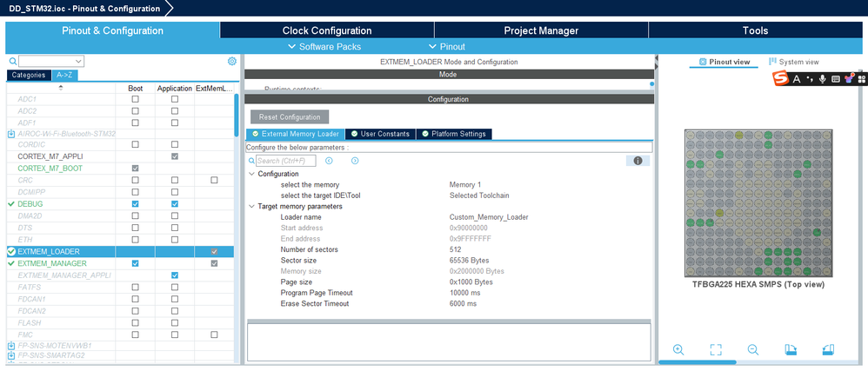This screenshot has height=371, width=868.
Task: Enable ETH Boot checkbox
Action: point(135,240)
